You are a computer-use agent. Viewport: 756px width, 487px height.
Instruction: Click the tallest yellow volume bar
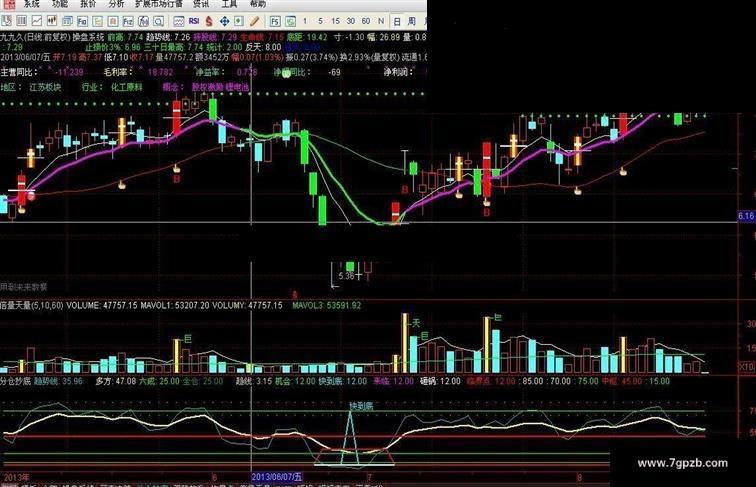(x=405, y=343)
